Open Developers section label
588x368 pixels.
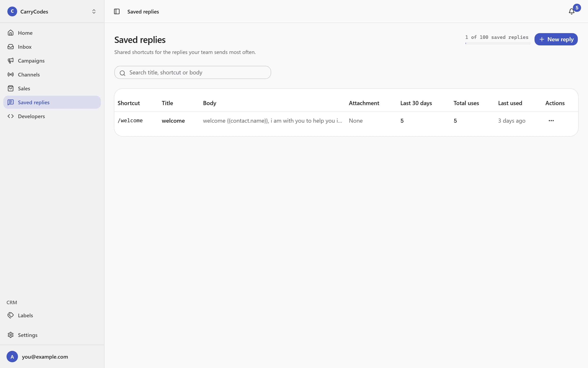coord(31,116)
